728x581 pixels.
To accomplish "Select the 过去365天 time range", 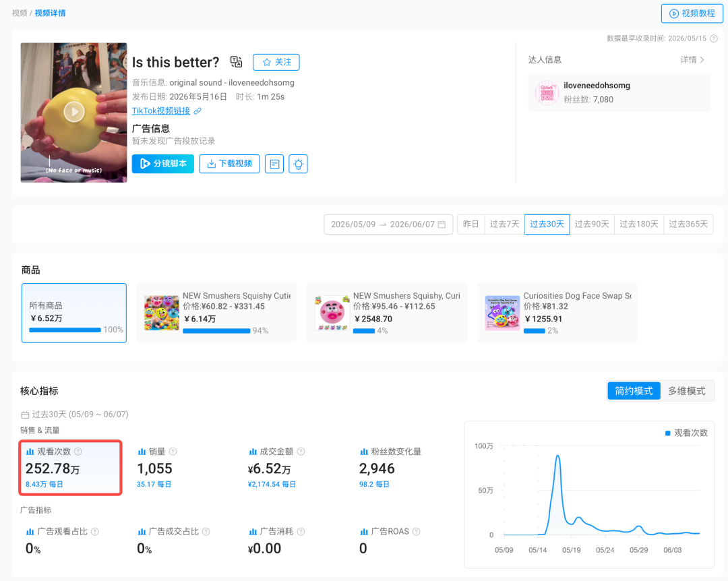I will point(688,224).
